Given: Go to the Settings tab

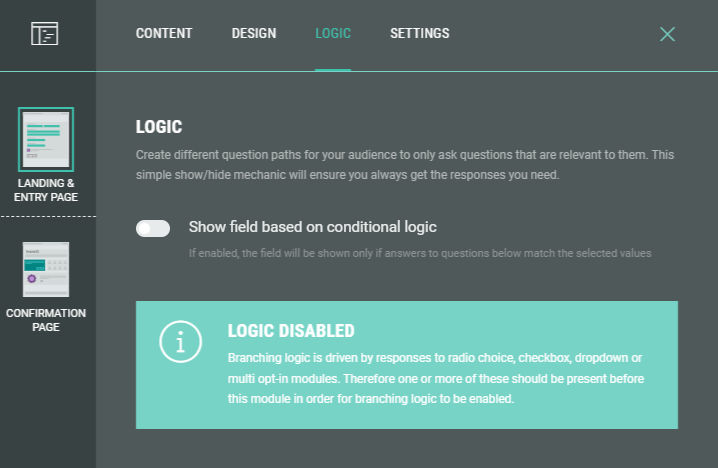Looking at the screenshot, I should pos(420,34).
